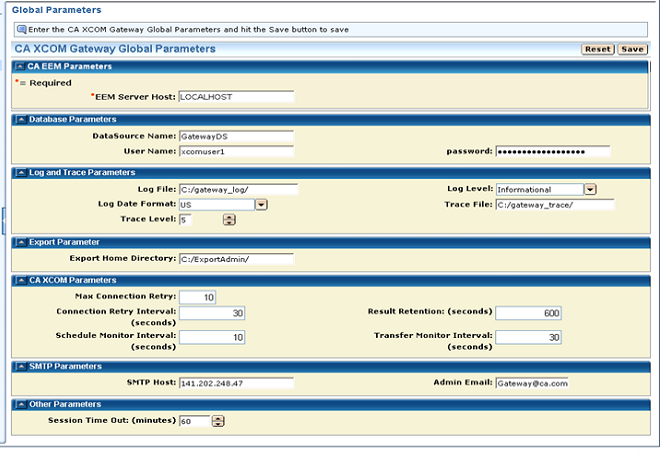Click the Log and Trace Parameters header label

point(82,172)
